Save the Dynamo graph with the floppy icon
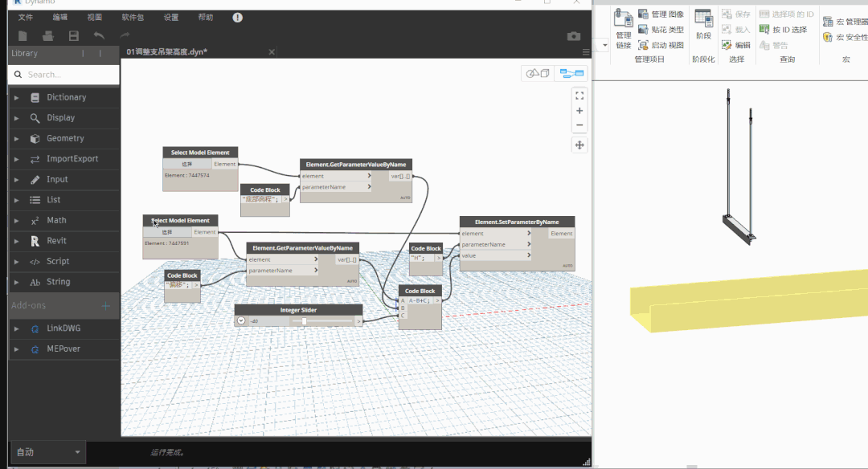868x469 pixels. tap(74, 36)
